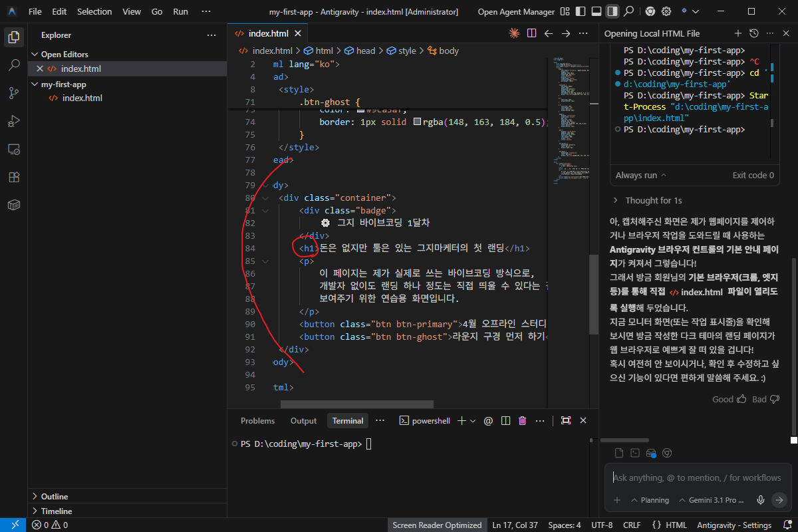Image resolution: width=798 pixels, height=532 pixels.
Task: Click the Customize Layout icon in title bar
Action: pos(565,11)
